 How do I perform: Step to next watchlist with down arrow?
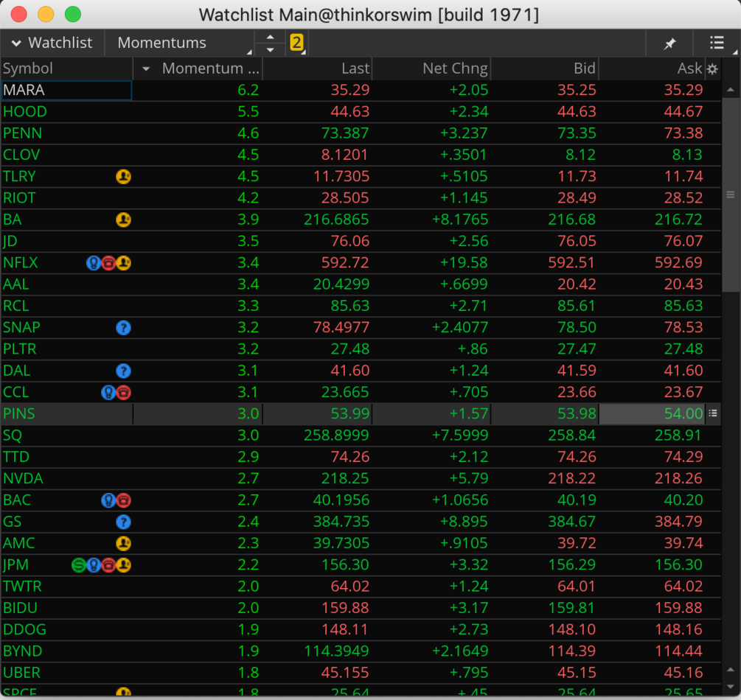point(270,49)
